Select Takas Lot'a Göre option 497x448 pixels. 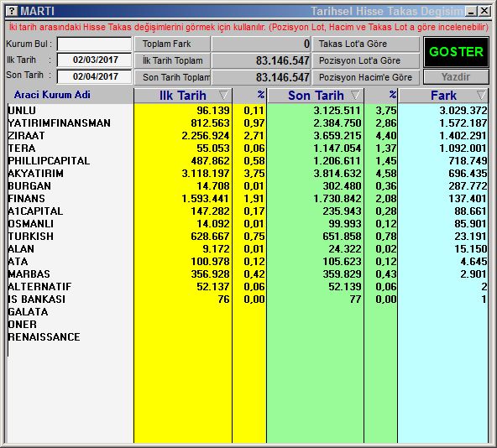tap(366, 44)
